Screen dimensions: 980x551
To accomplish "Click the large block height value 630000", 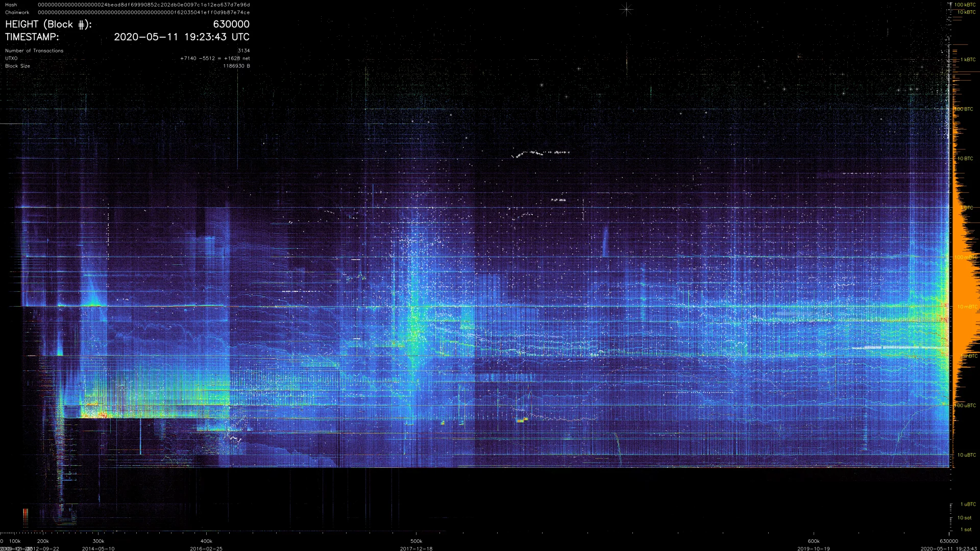I will click(231, 24).
